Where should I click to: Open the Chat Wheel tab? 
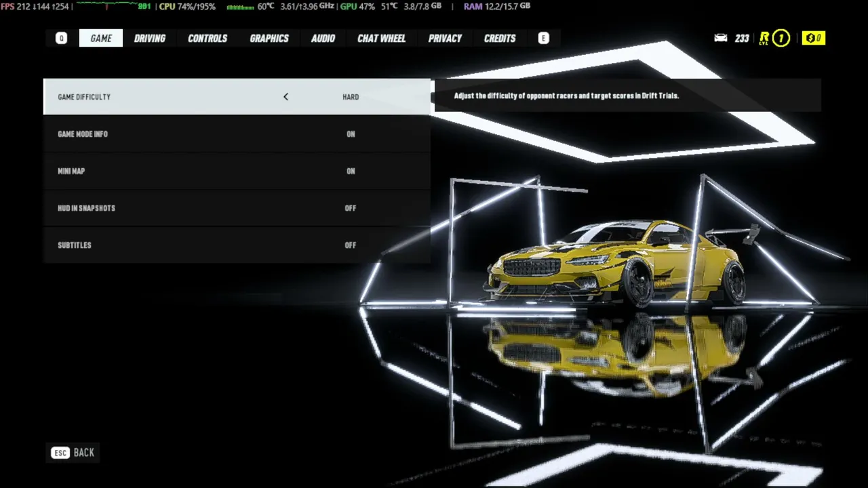tap(382, 39)
